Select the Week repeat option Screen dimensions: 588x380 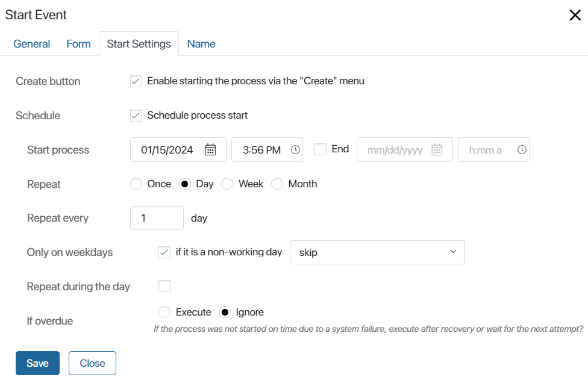pos(227,184)
